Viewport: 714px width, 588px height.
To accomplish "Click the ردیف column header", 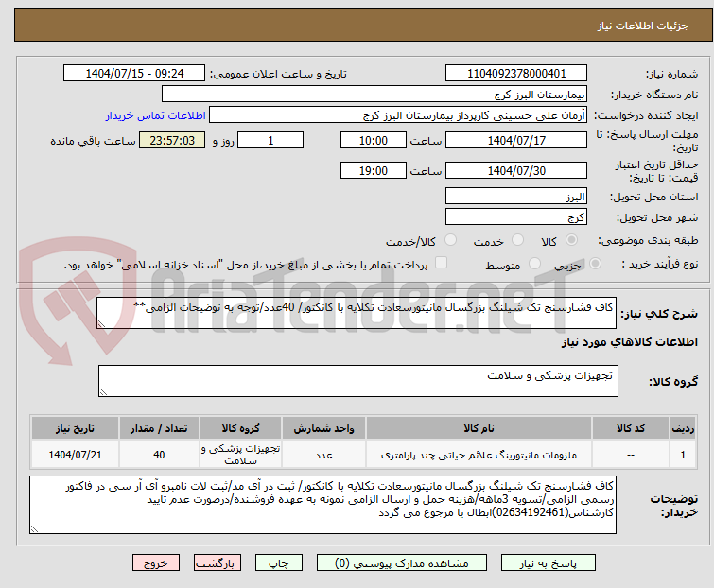I will point(683,428).
